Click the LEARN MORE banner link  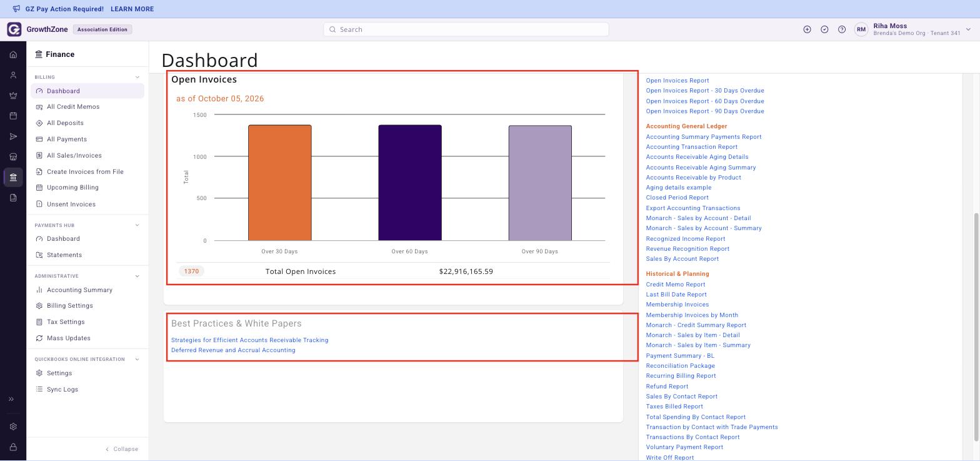tap(132, 9)
